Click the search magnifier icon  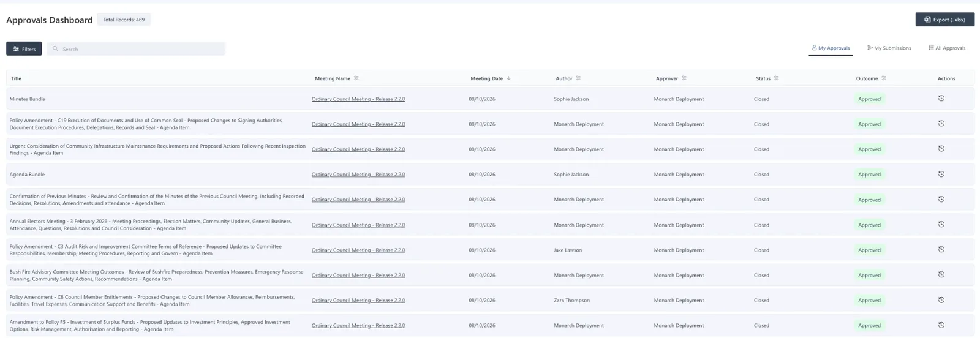coord(55,48)
